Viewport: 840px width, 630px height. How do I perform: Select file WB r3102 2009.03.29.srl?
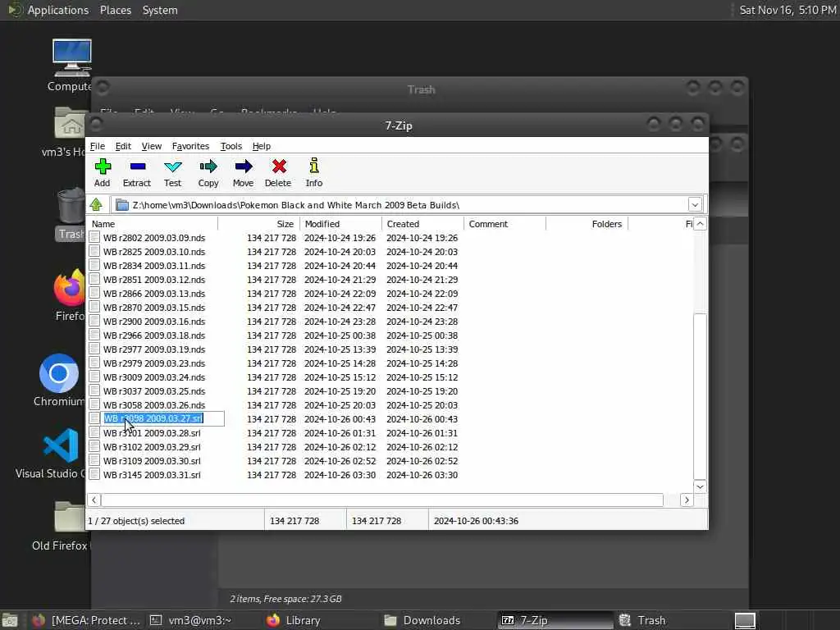pyautogui.click(x=152, y=446)
